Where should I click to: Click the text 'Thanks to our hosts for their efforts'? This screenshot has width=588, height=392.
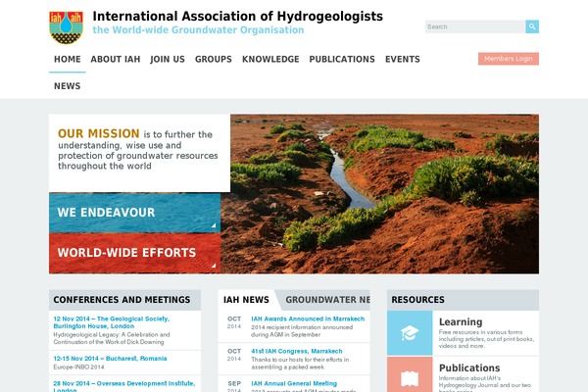click(300, 360)
